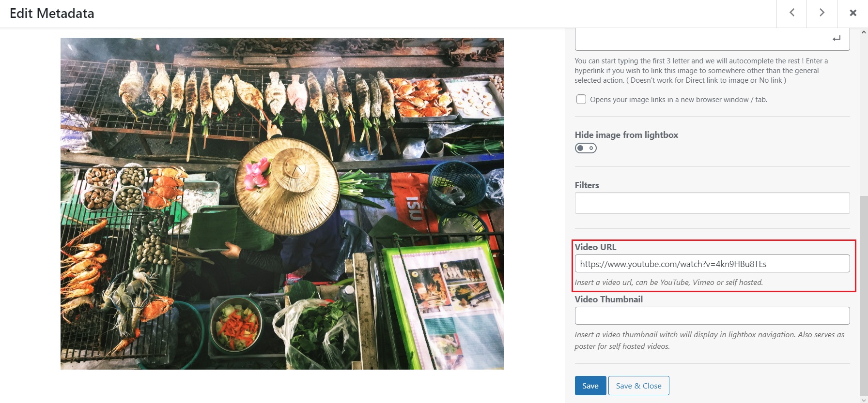This screenshot has width=868, height=403.
Task: Click the floating market image preview
Action: point(282,204)
